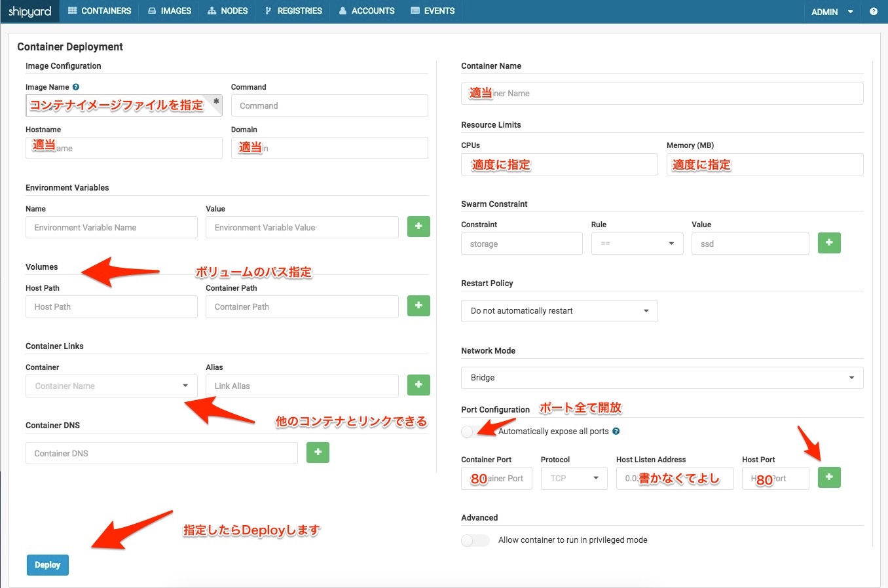Toggle privileged mode for the container
The width and height of the screenshot is (888, 588).
[x=475, y=540]
